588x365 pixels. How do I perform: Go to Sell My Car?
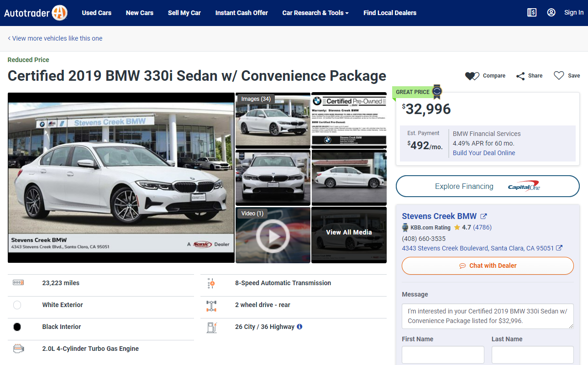pos(184,13)
